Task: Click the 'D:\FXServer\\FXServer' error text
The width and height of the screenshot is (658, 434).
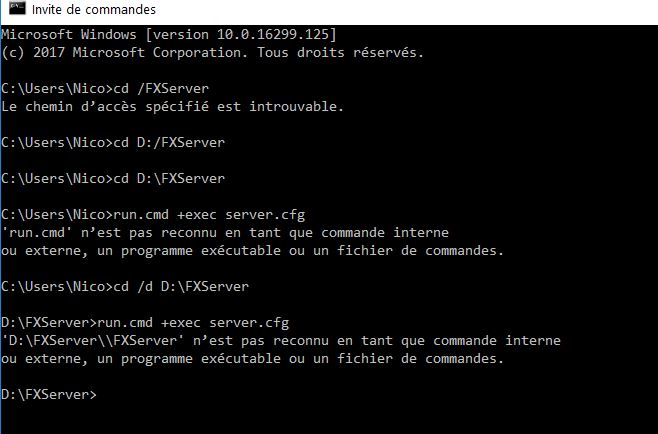Action: 93,340
